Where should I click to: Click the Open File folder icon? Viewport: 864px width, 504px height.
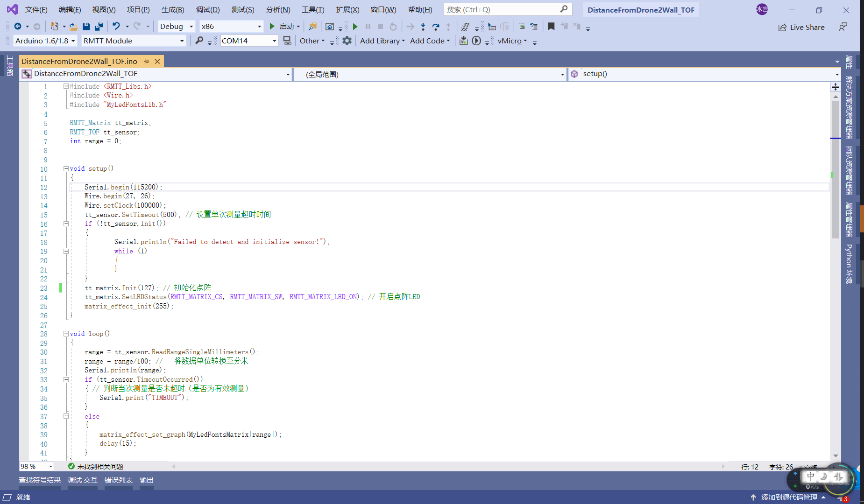tap(73, 27)
